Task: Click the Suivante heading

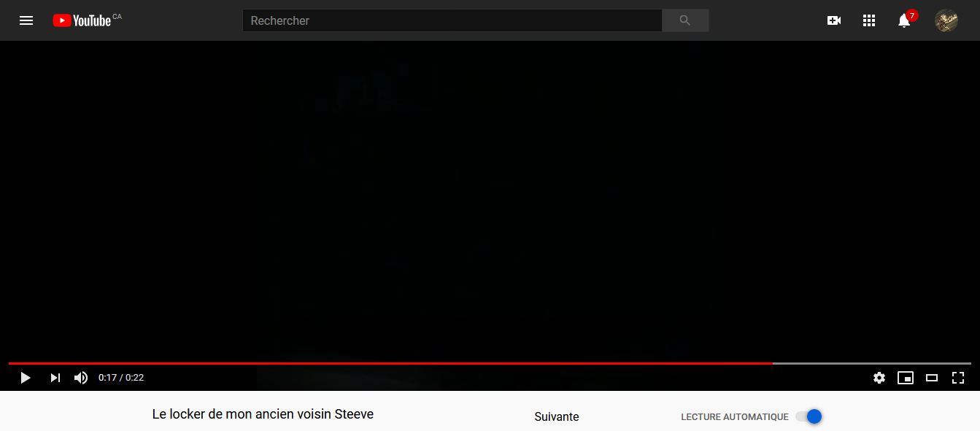Action: coord(556,417)
